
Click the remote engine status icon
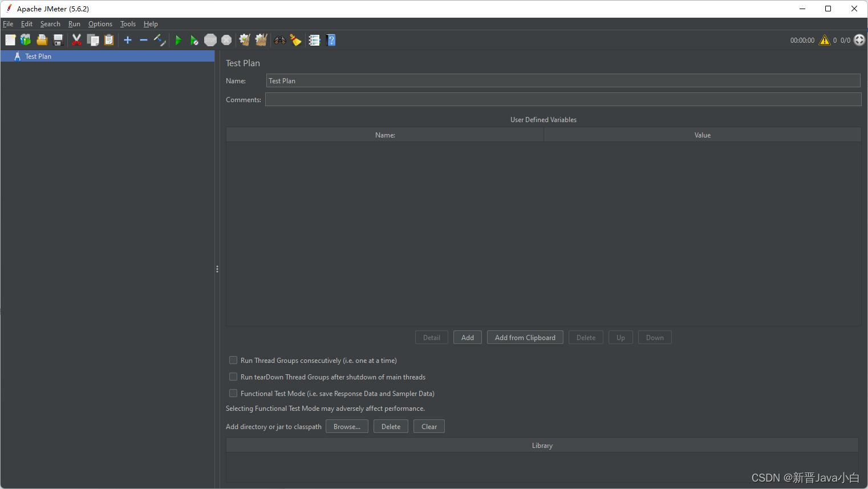[859, 40]
